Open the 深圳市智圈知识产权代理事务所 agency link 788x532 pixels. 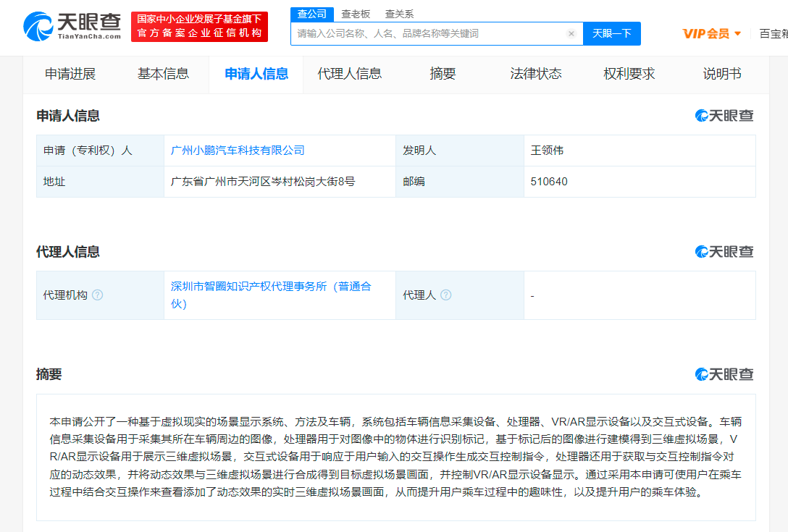(271, 295)
